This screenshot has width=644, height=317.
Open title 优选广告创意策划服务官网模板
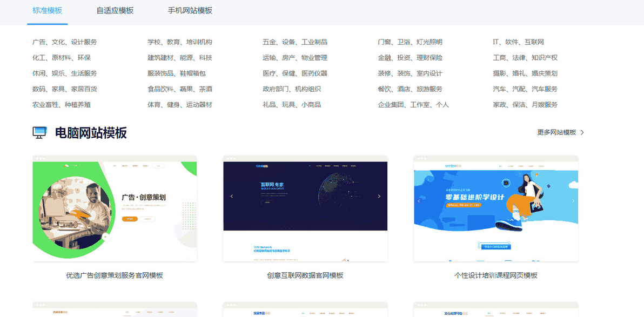point(115,275)
